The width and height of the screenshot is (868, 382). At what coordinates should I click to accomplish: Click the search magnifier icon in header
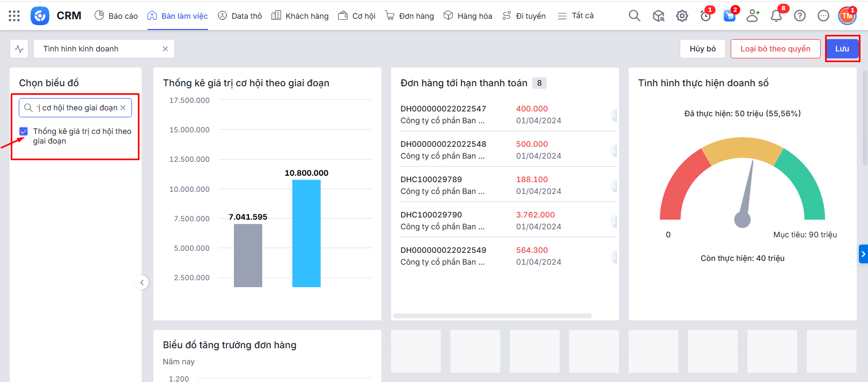pyautogui.click(x=634, y=16)
